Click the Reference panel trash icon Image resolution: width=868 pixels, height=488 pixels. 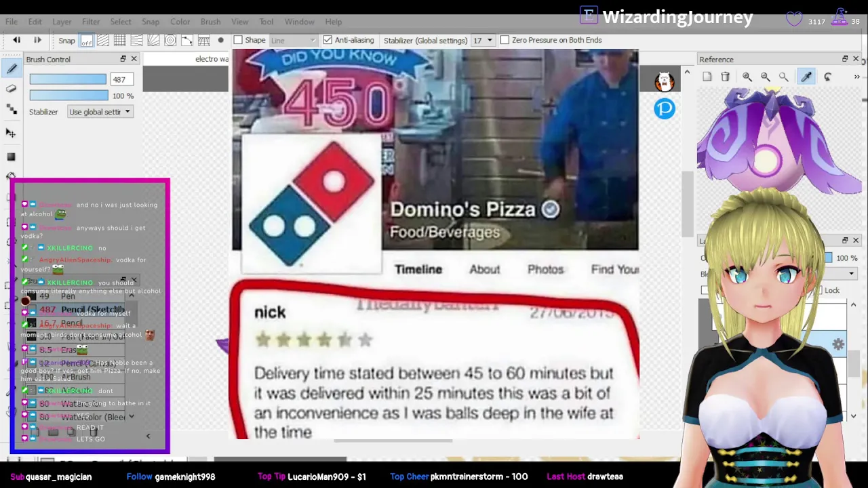[x=725, y=77]
